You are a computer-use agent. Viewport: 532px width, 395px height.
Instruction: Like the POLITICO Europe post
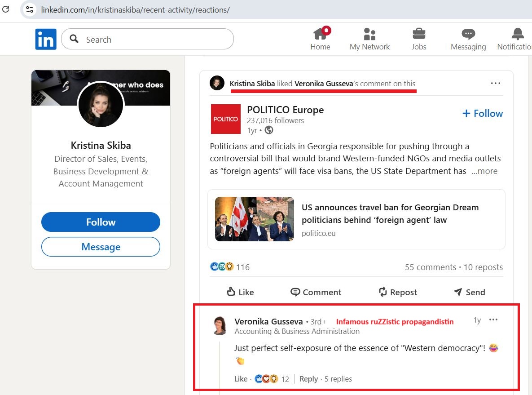tap(240, 292)
